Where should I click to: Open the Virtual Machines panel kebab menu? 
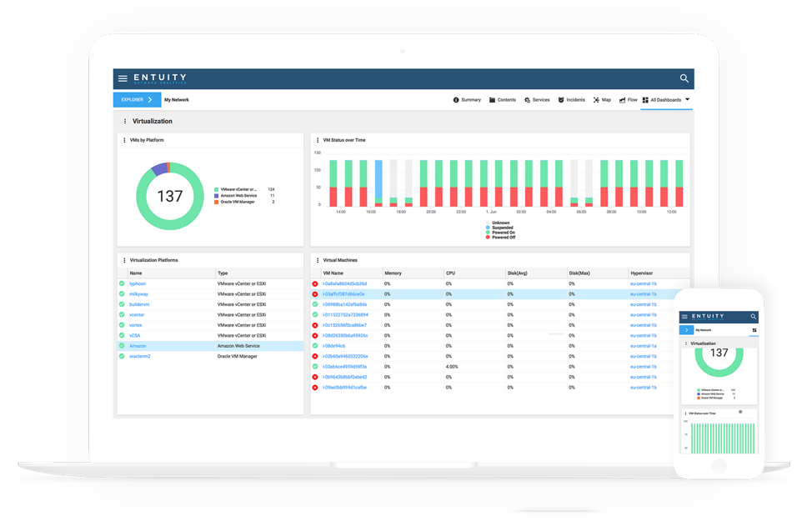click(318, 260)
